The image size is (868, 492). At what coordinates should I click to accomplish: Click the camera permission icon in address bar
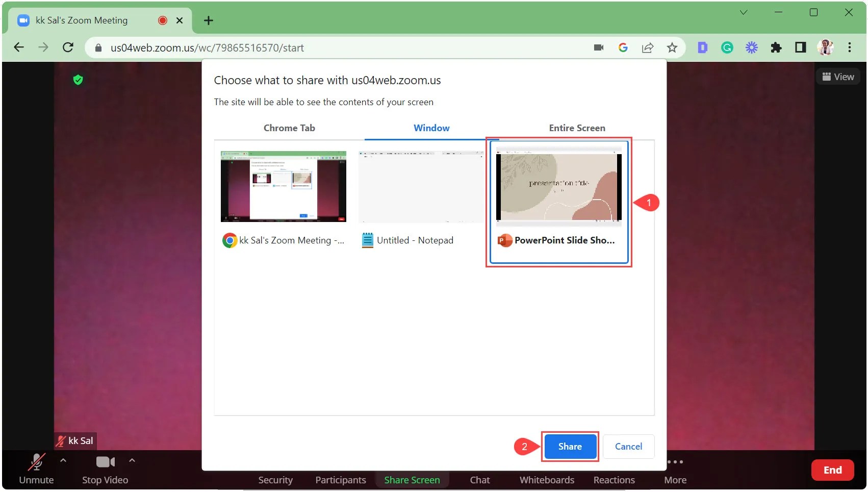tap(598, 47)
